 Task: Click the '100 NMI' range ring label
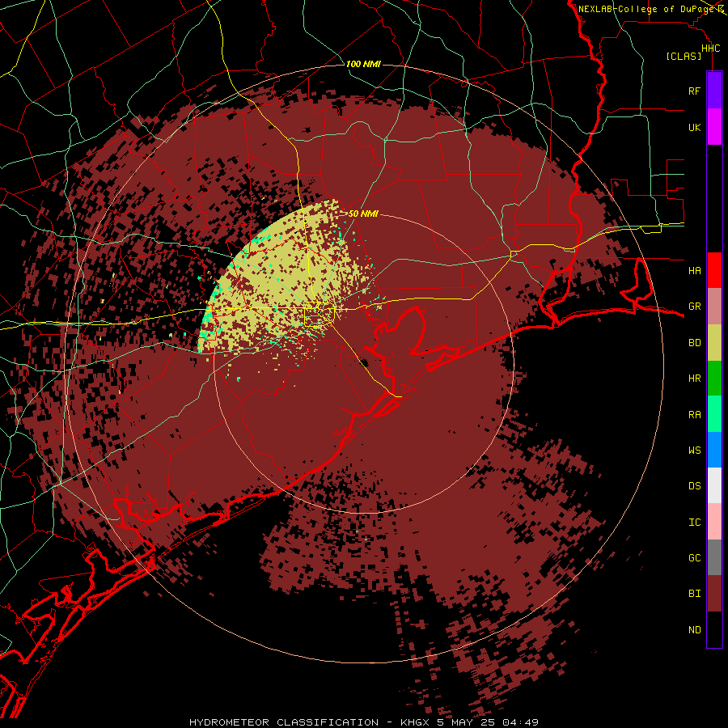tap(363, 64)
